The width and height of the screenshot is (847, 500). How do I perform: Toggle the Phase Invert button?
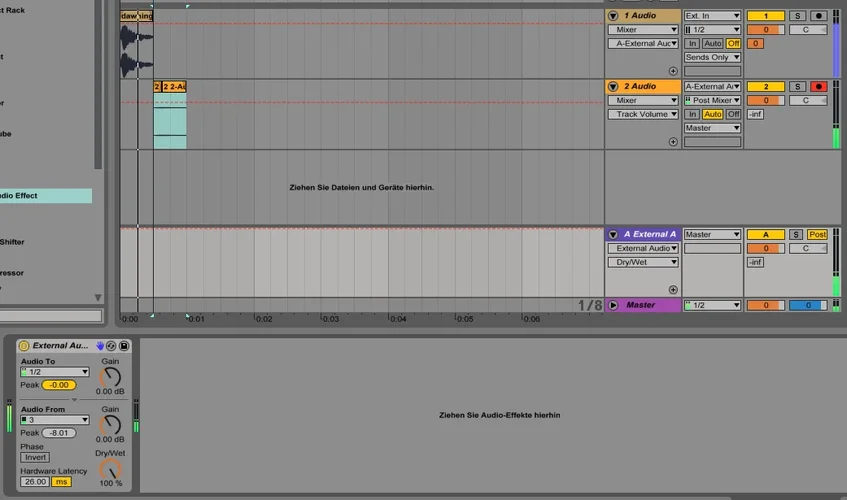35,457
